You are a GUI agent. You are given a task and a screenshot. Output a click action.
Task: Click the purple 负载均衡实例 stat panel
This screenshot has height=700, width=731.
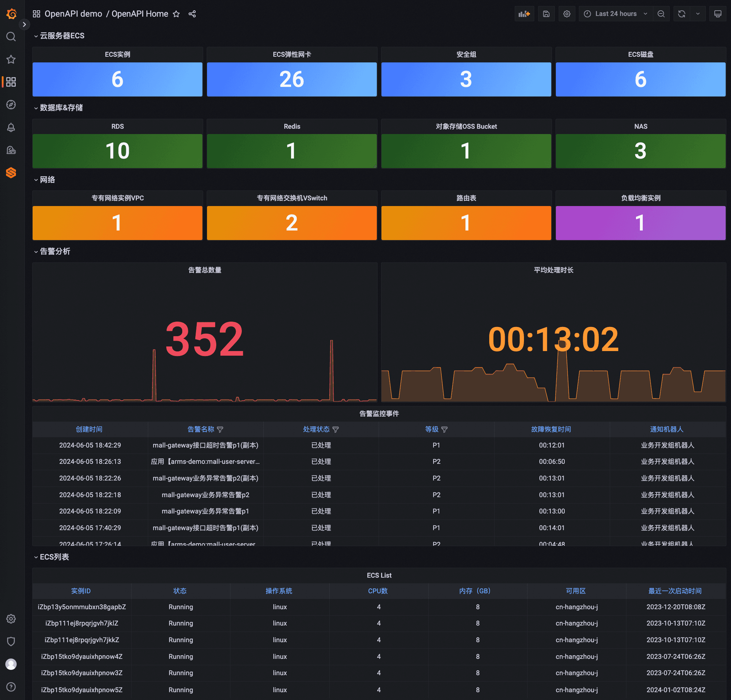coord(640,223)
